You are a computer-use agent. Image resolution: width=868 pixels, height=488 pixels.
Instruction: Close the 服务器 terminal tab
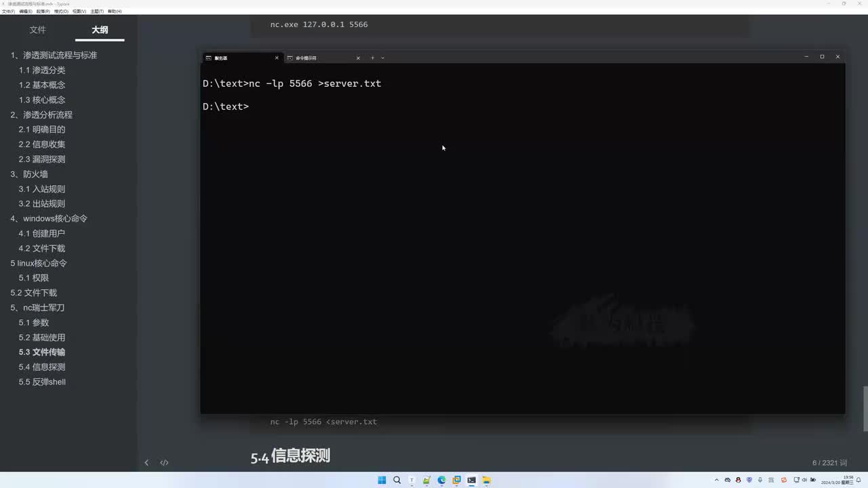point(277,58)
